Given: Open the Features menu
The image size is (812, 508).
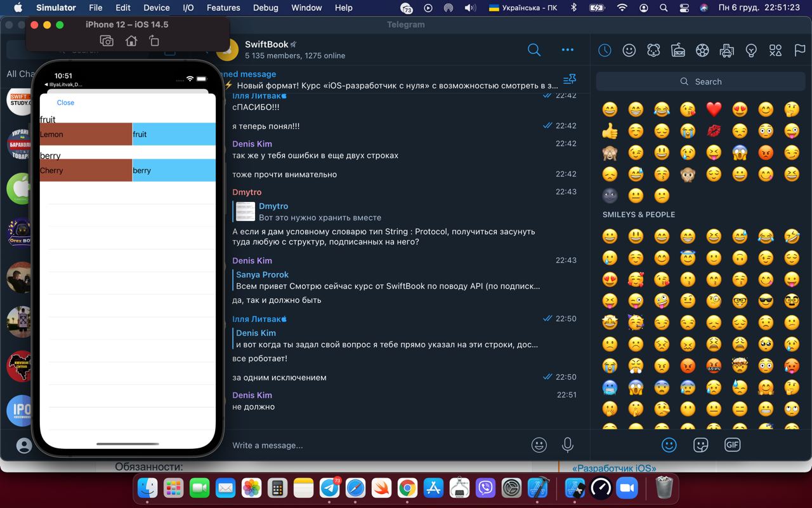Looking at the screenshot, I should click(223, 8).
